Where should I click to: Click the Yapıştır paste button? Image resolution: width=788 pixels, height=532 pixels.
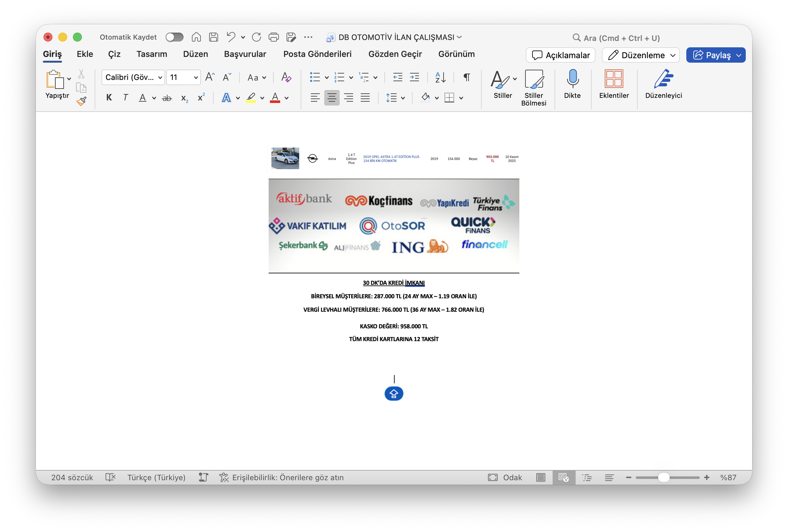coord(57,85)
